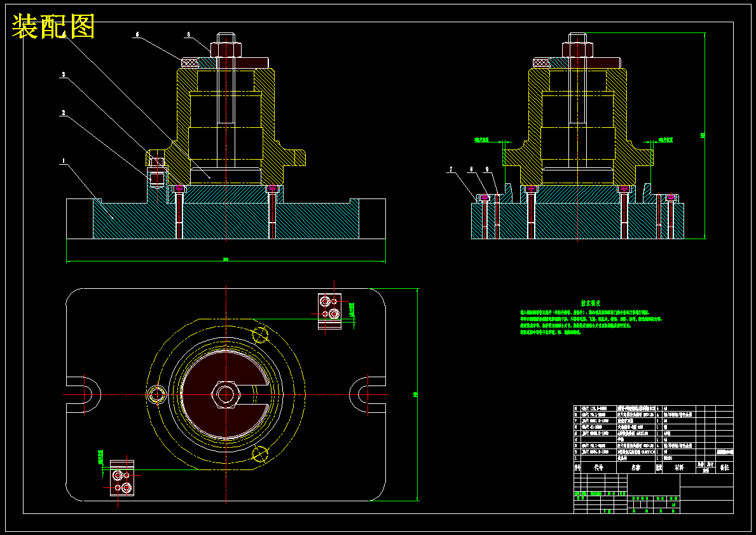Select the left U-shaped slot in plan view
The image size is (756, 535).
coord(83,394)
